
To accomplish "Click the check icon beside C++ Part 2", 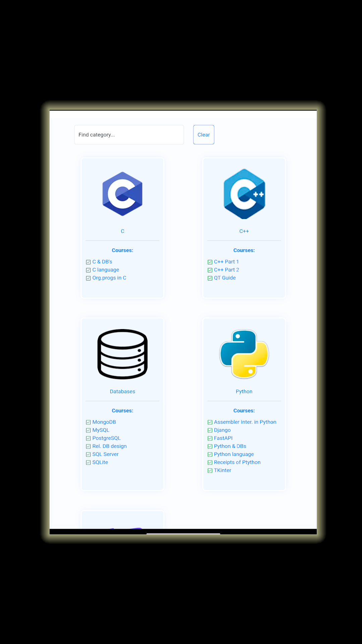I will click(210, 270).
